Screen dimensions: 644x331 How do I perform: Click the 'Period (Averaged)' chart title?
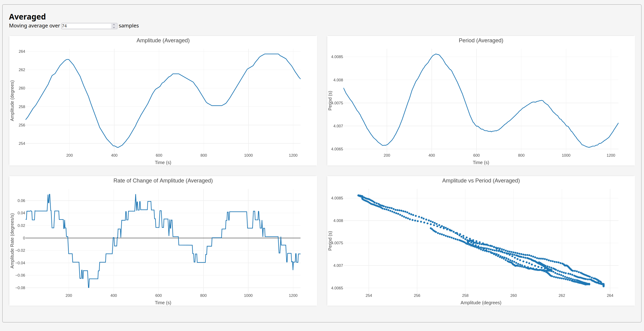point(481,40)
